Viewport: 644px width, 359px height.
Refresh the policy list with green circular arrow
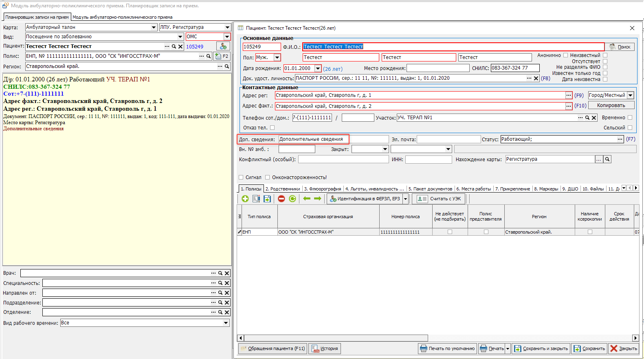[x=292, y=199]
